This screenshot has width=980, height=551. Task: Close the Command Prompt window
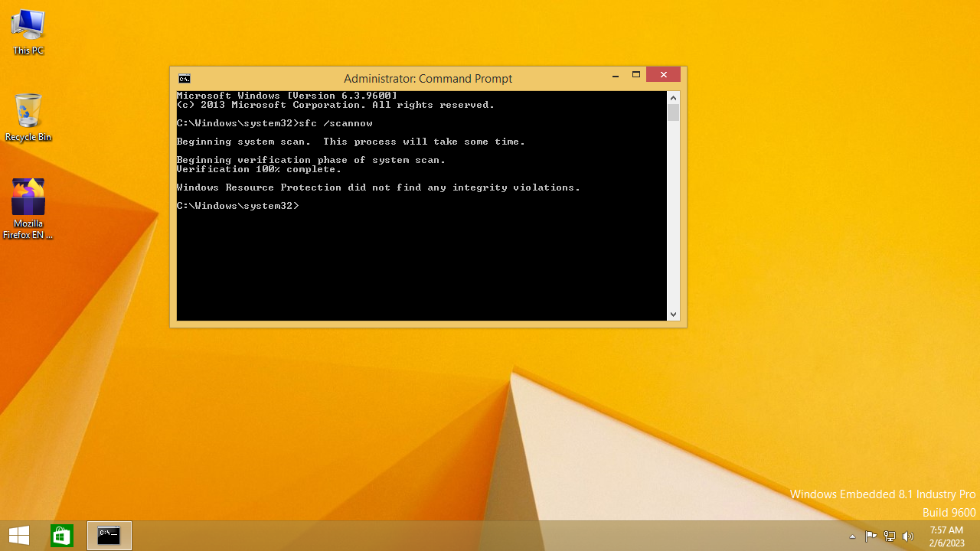pos(663,75)
